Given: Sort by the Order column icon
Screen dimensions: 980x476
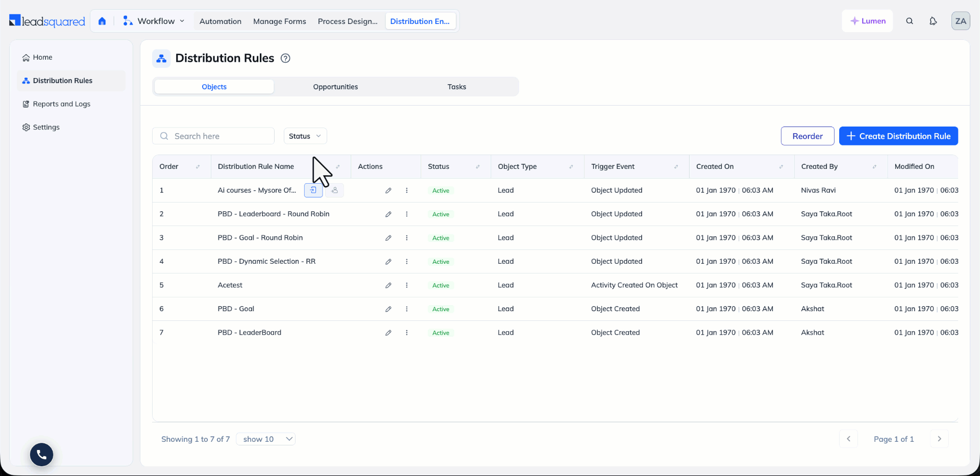Looking at the screenshot, I should click(198, 167).
